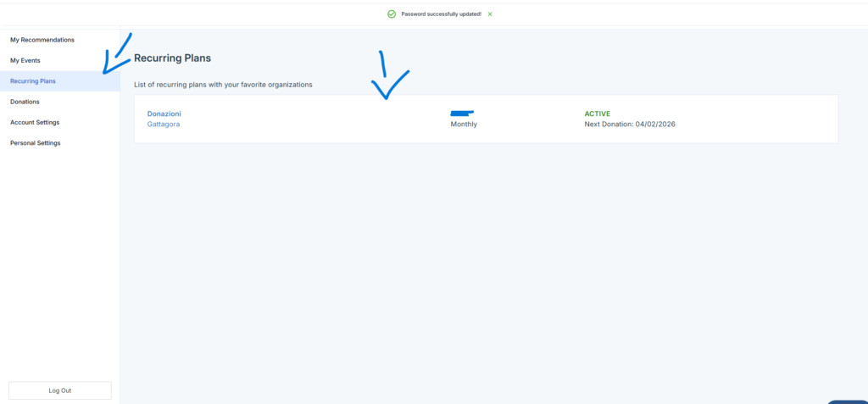Click the Monthly frequency text
The image size is (868, 404).
click(x=464, y=125)
